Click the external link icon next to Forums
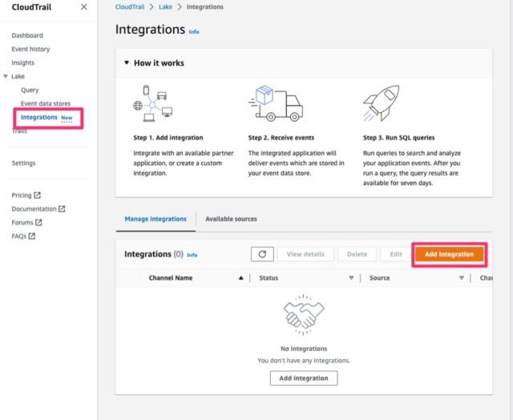Viewport: 513px width, 420px height. (38, 223)
